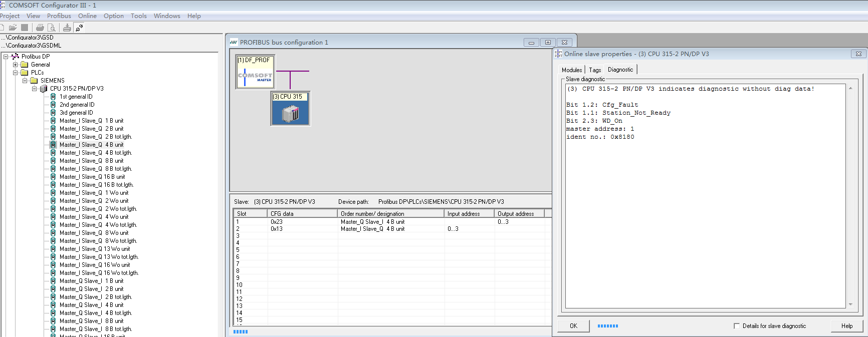The height and width of the screenshot is (337, 868).
Task: Select the CPU 315 slave node in bus view
Action: point(291,108)
